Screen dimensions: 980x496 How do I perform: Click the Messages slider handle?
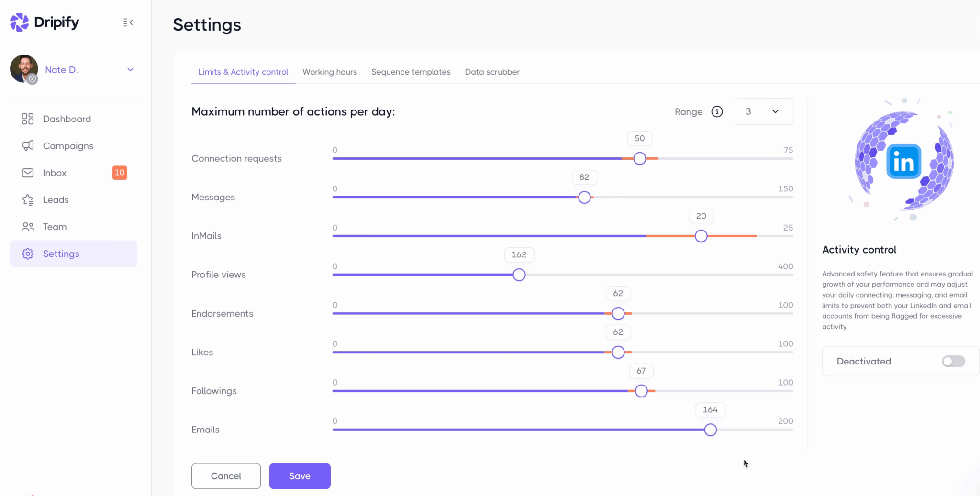pyautogui.click(x=584, y=198)
